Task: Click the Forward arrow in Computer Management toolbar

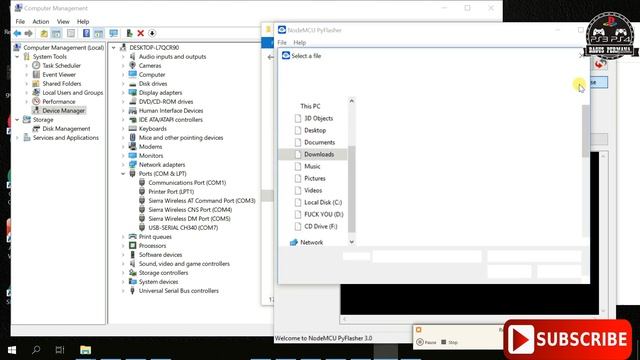Action: pos(29,33)
